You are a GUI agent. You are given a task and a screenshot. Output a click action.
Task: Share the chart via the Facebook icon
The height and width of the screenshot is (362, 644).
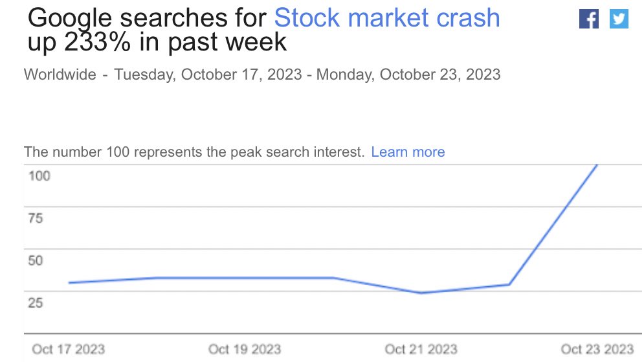tap(588, 19)
